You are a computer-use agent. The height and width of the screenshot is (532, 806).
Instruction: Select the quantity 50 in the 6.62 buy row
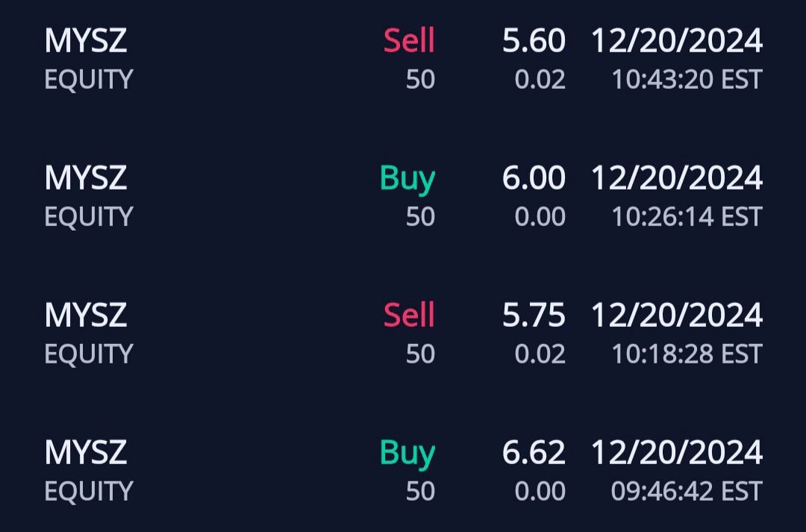coord(420,491)
